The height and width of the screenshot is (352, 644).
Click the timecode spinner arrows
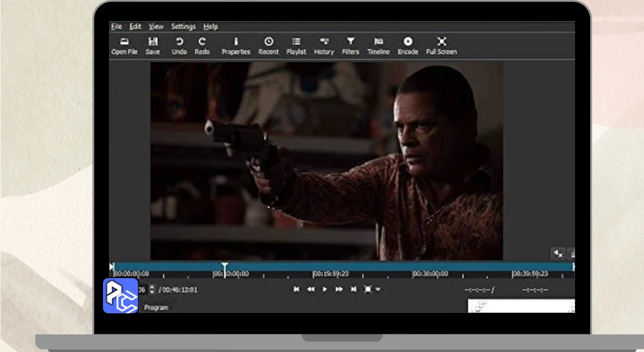click(152, 289)
